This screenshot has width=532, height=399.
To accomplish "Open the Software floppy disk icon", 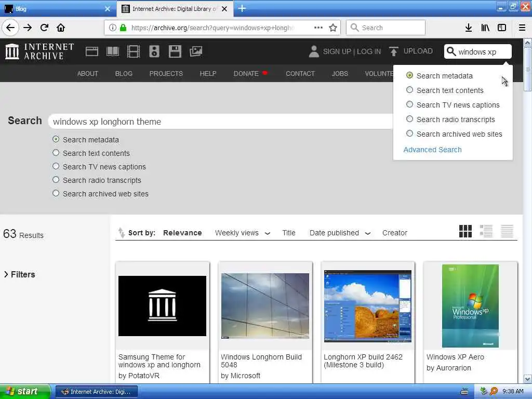I will tap(175, 51).
